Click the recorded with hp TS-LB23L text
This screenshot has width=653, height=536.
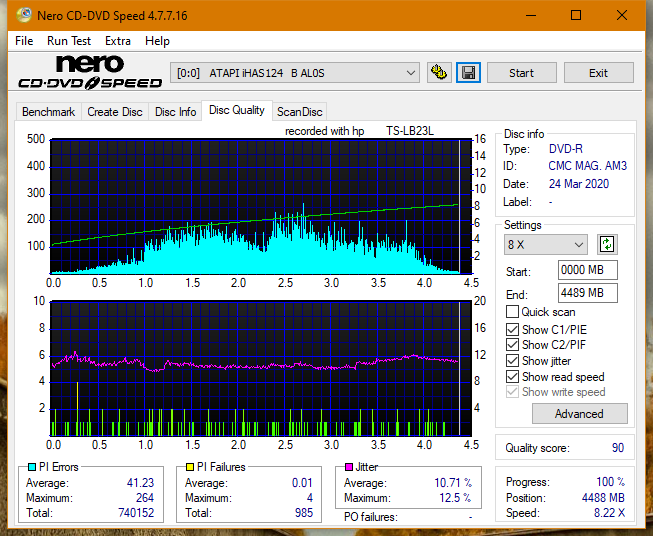(359, 131)
